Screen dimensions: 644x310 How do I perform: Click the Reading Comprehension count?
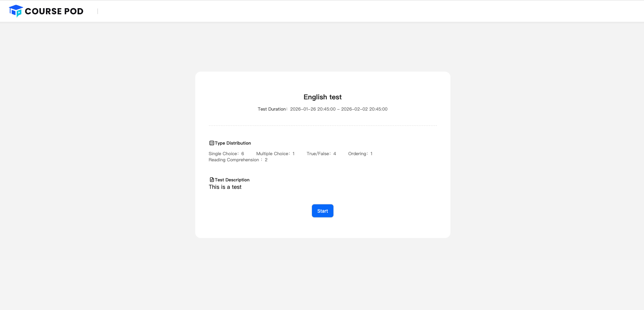(x=238, y=160)
